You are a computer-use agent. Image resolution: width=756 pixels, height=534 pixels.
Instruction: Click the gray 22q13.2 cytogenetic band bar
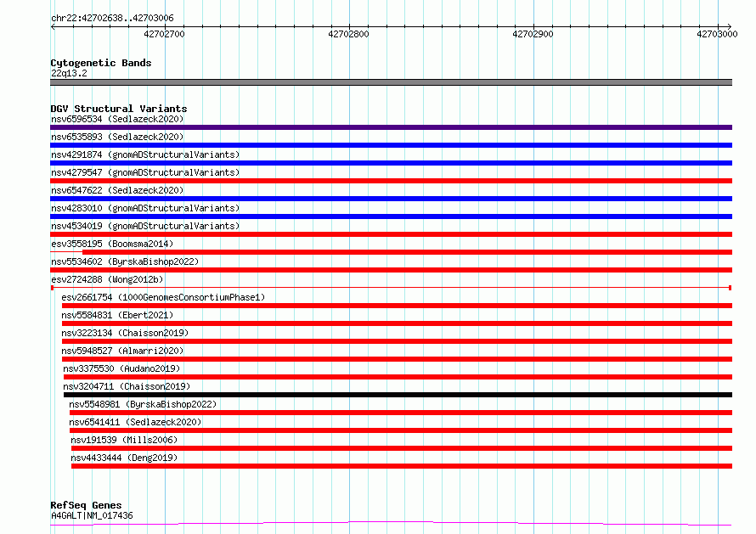[x=391, y=82]
